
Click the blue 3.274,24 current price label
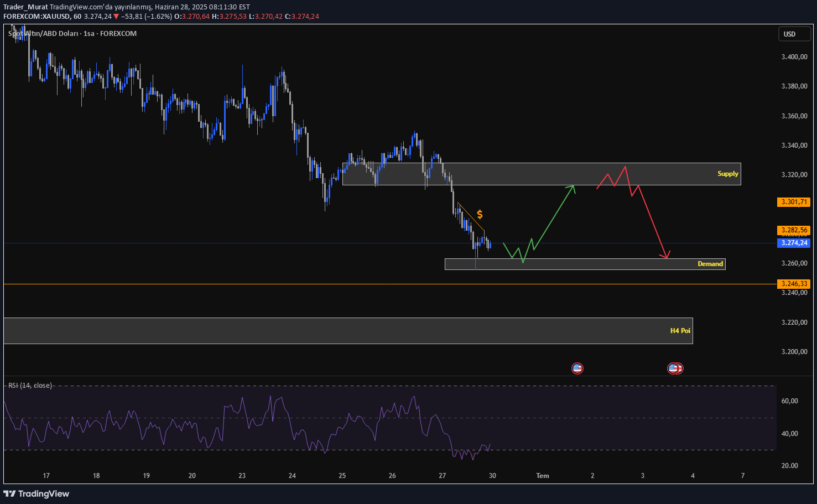[794, 243]
